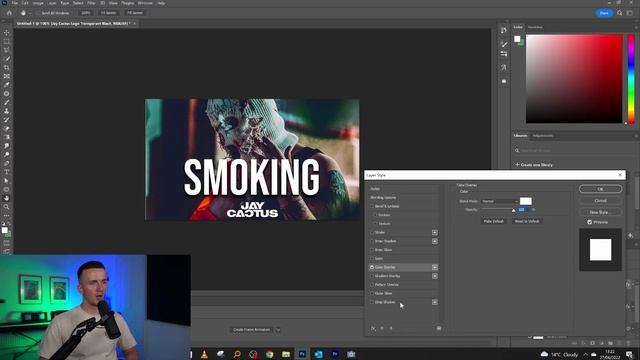Open the Edit Toolbar three-dots icon
The height and width of the screenshot is (360, 640).
(x=7, y=215)
